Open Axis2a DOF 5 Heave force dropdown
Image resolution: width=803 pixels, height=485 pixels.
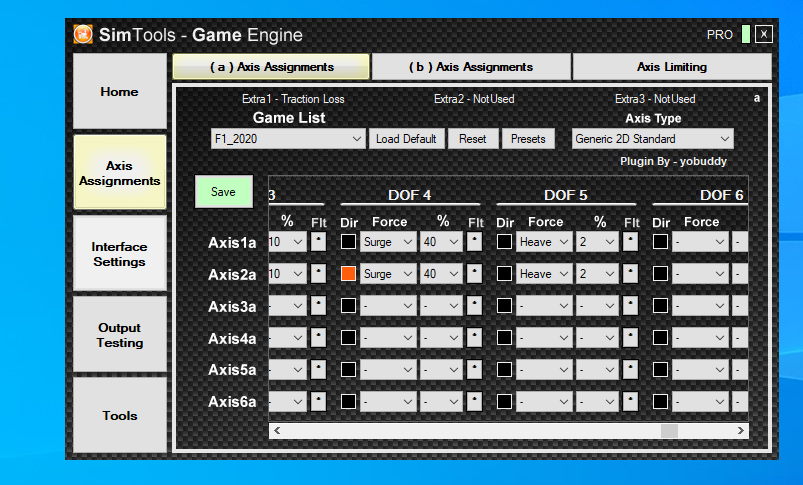tap(544, 273)
